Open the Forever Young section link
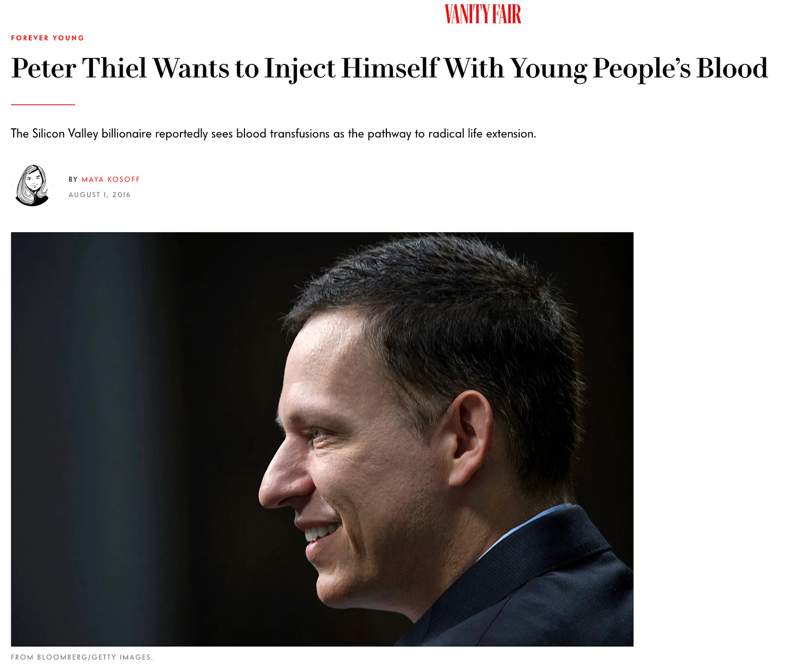The height and width of the screenshot is (672, 789). [48, 38]
